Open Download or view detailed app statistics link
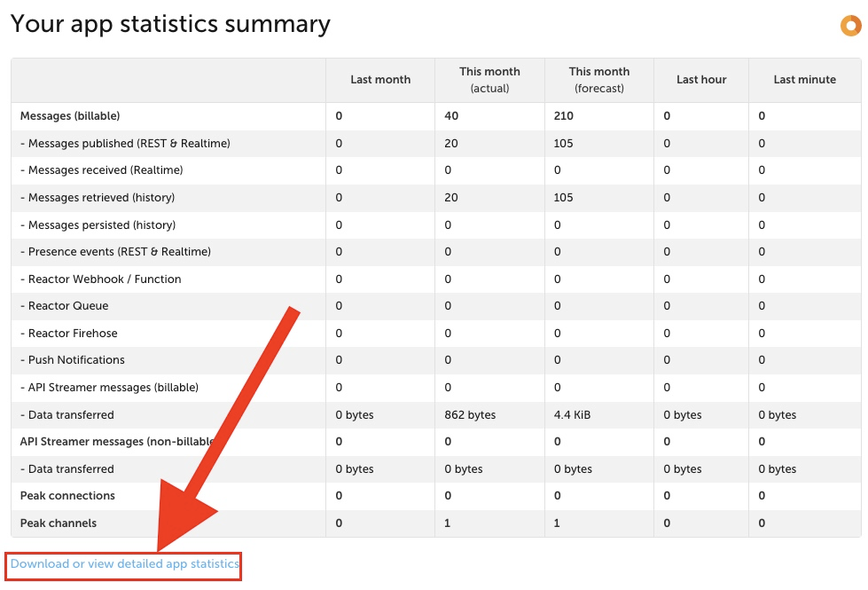The width and height of the screenshot is (868, 590). tap(124, 564)
